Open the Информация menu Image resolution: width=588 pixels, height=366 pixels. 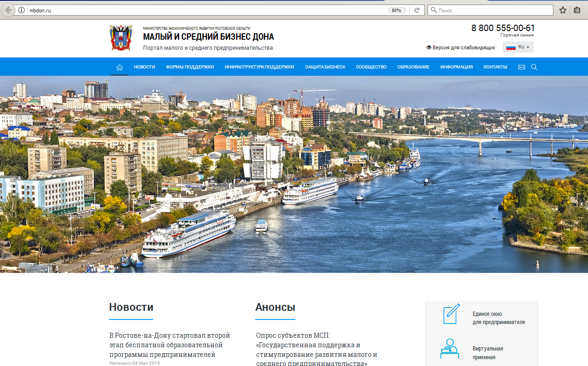tap(456, 67)
